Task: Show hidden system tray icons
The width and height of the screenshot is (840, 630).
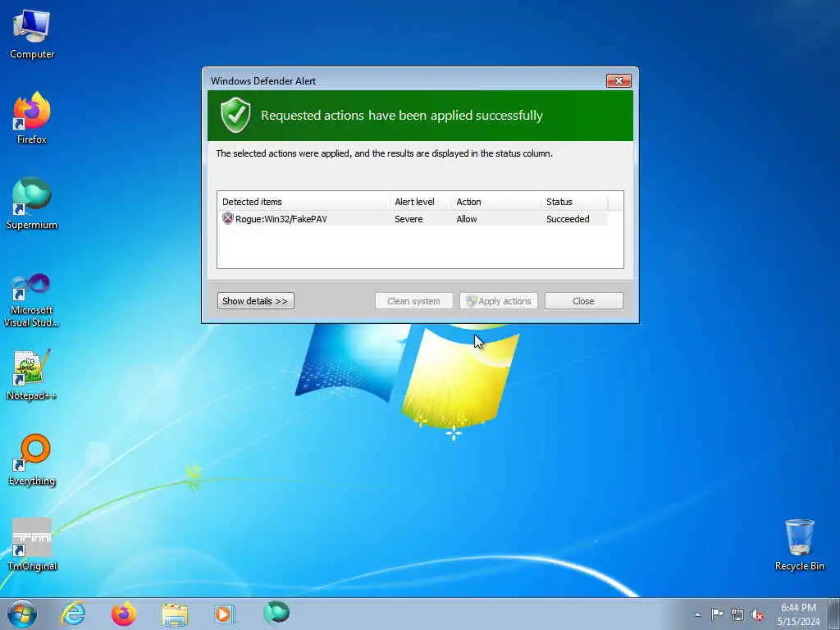Action: pos(697,614)
